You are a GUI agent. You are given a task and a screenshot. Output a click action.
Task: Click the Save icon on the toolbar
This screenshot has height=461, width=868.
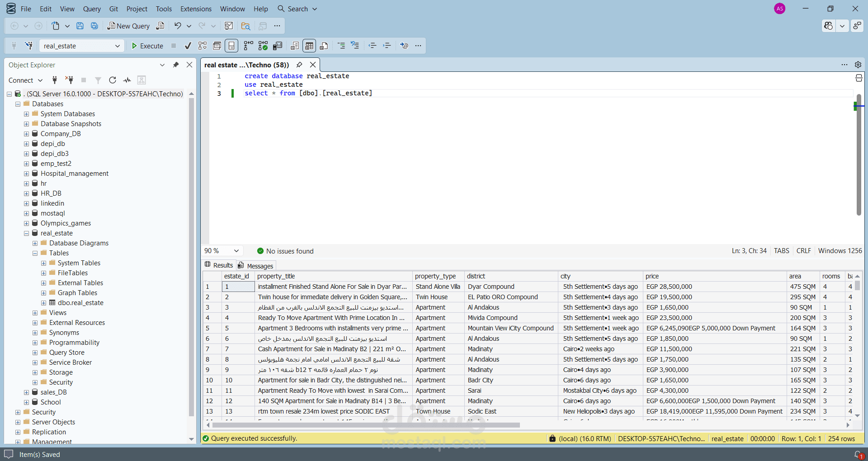click(x=80, y=26)
